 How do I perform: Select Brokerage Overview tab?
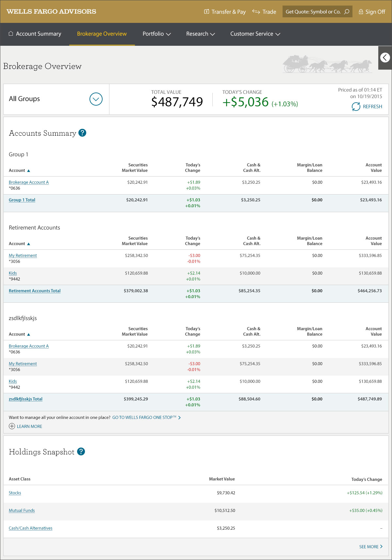coord(102,34)
